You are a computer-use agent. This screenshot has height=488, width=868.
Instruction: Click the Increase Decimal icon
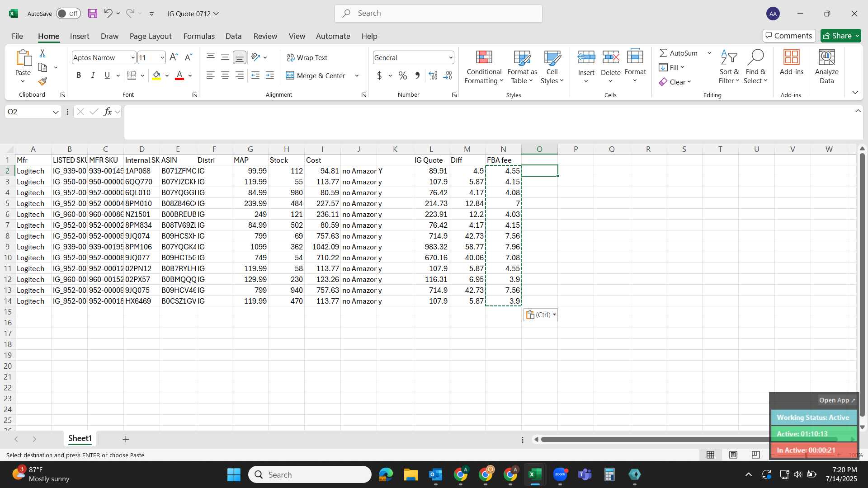click(x=433, y=75)
